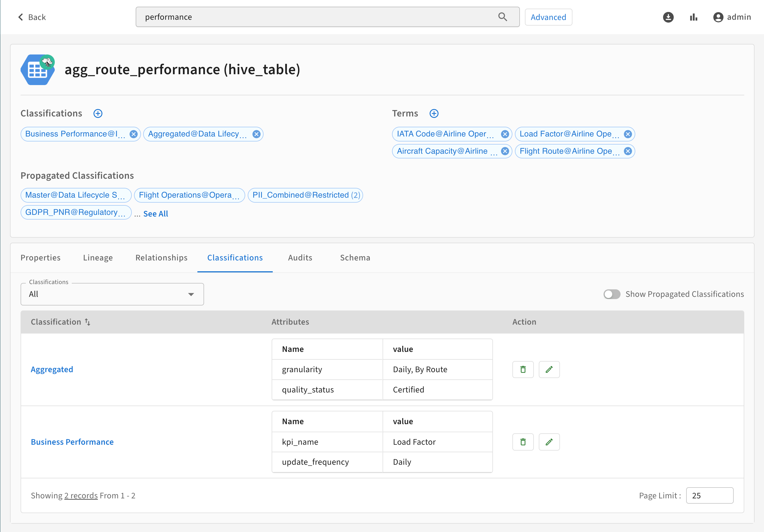Toggle Show Propagated Classifications switch

click(612, 294)
